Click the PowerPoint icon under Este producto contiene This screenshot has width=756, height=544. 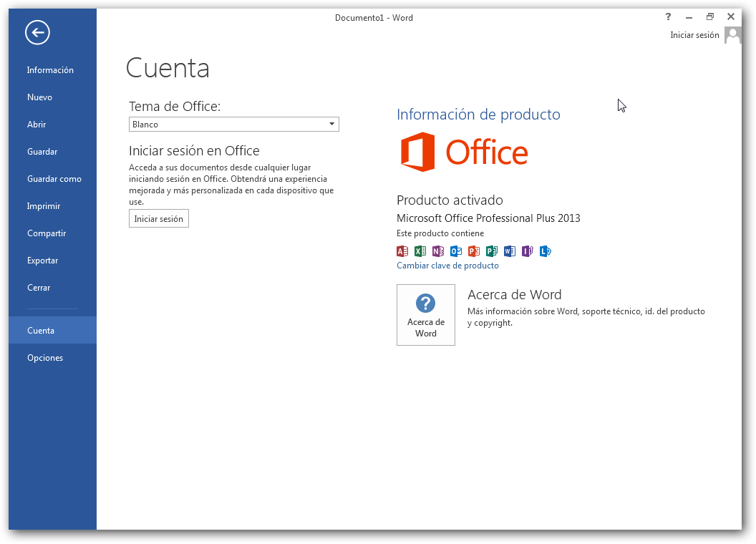(x=473, y=251)
